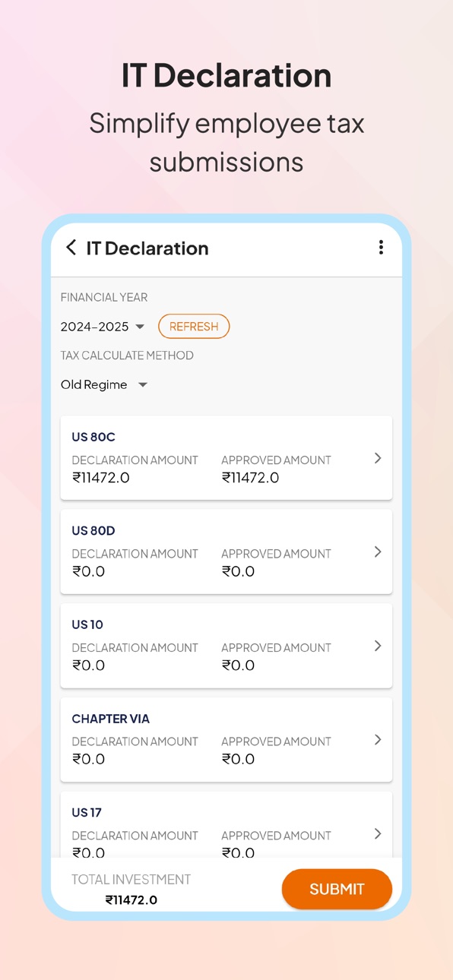Open the US 80C chevron arrow

[378, 458]
